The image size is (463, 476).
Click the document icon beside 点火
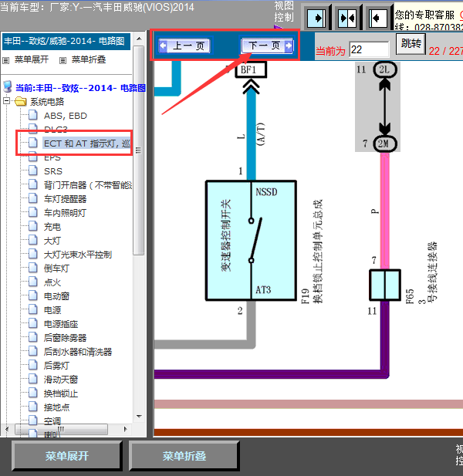[x=32, y=282]
